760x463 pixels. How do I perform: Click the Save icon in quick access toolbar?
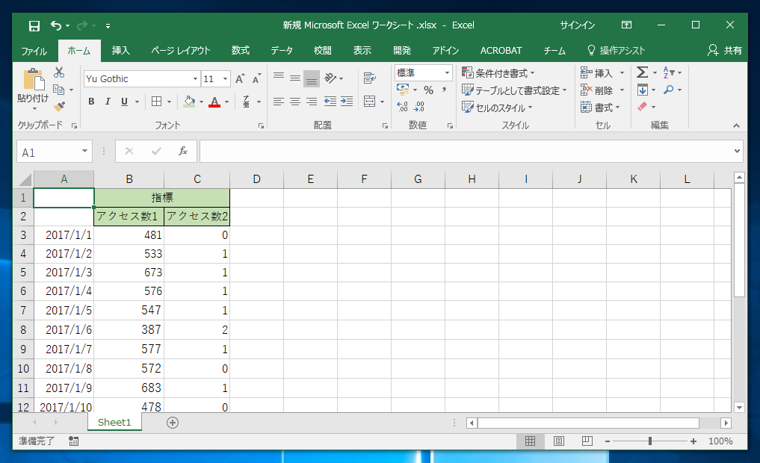click(34, 24)
